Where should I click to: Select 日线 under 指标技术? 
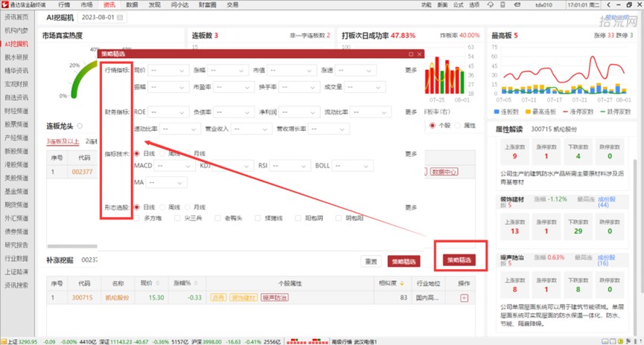click(x=137, y=153)
